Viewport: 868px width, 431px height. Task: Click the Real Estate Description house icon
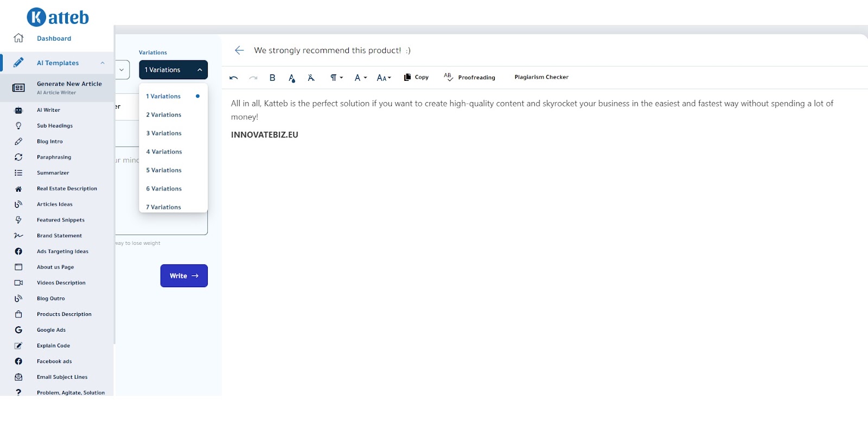click(x=18, y=189)
